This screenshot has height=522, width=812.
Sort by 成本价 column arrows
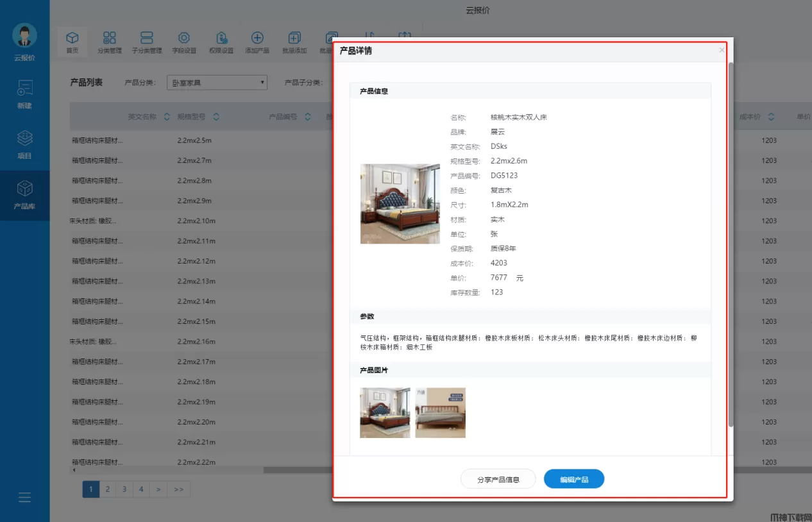[771, 117]
